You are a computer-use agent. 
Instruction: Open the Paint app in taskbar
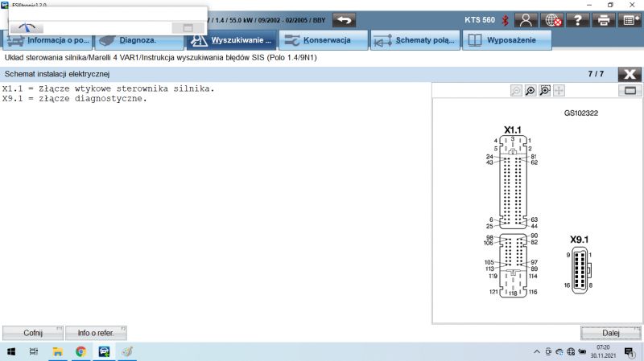click(127, 351)
